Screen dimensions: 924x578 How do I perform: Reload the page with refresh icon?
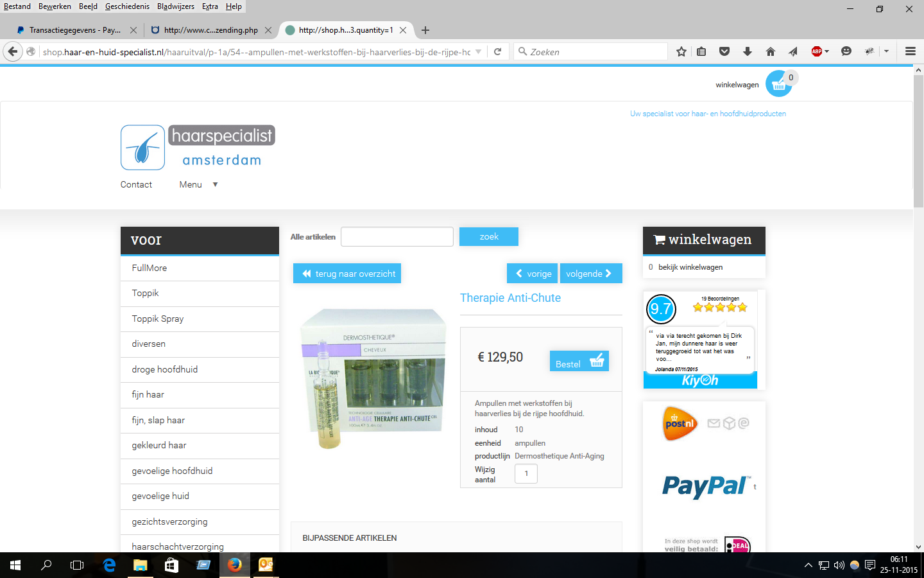pyautogui.click(x=497, y=52)
